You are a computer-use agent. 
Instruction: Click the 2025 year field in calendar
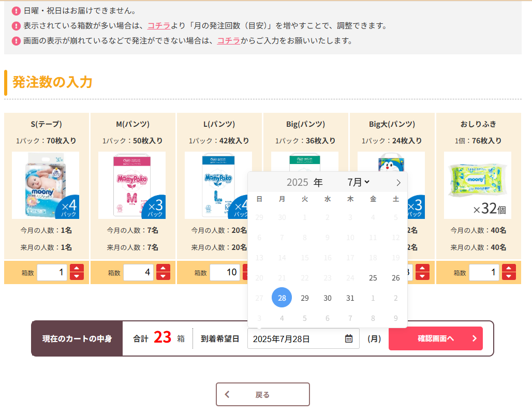[x=297, y=183]
